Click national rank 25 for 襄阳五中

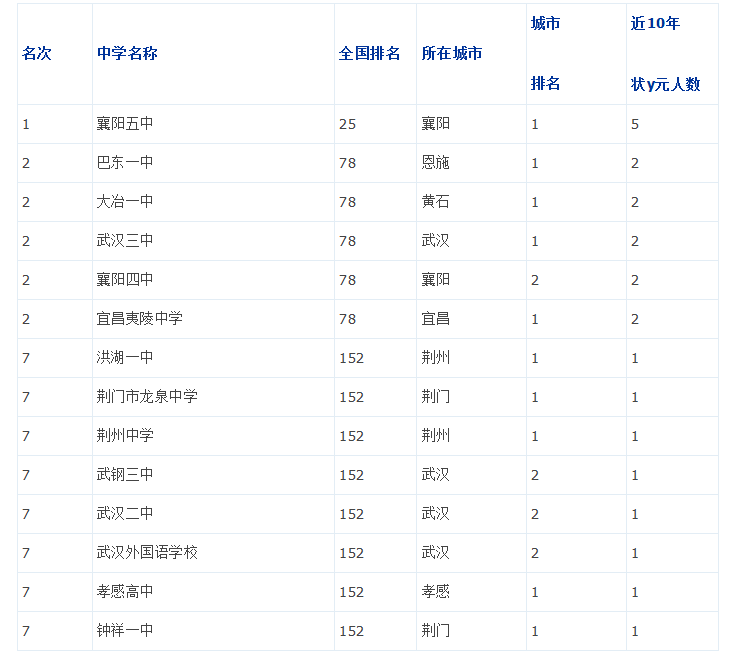click(x=347, y=124)
